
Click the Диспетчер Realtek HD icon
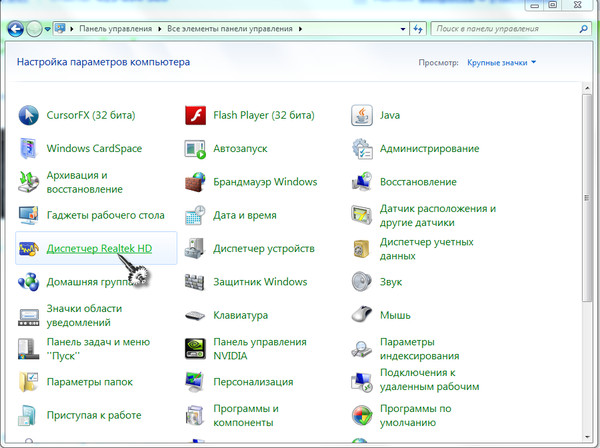(28, 249)
